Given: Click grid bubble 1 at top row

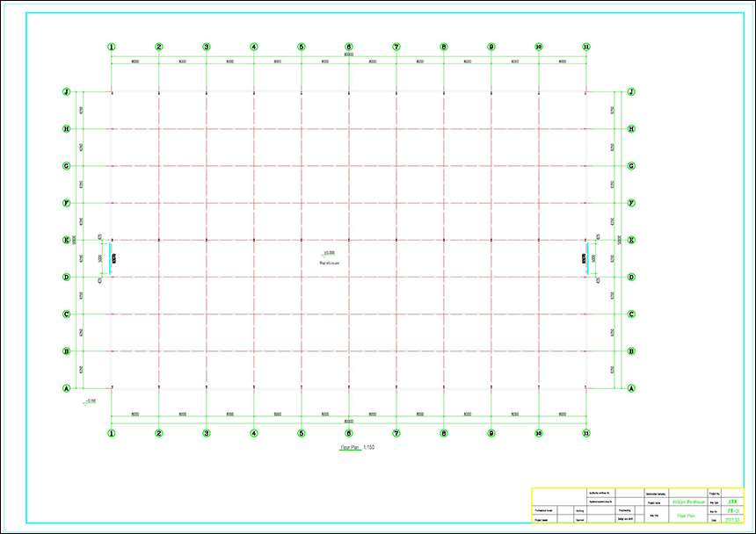Looking at the screenshot, I should [x=112, y=47].
